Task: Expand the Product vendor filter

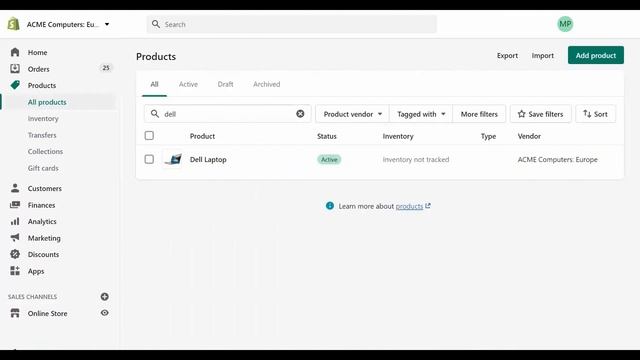Action: click(353, 114)
